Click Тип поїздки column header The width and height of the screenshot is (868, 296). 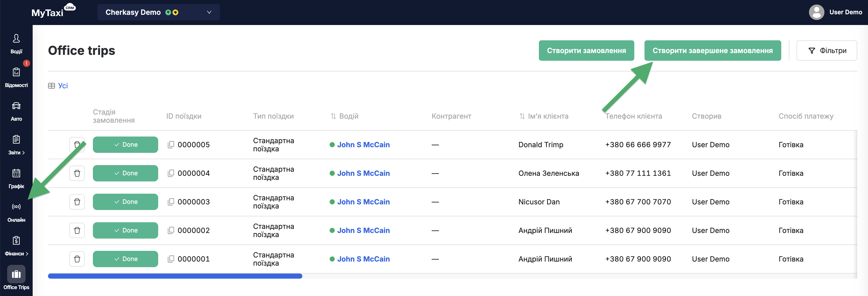(x=273, y=116)
